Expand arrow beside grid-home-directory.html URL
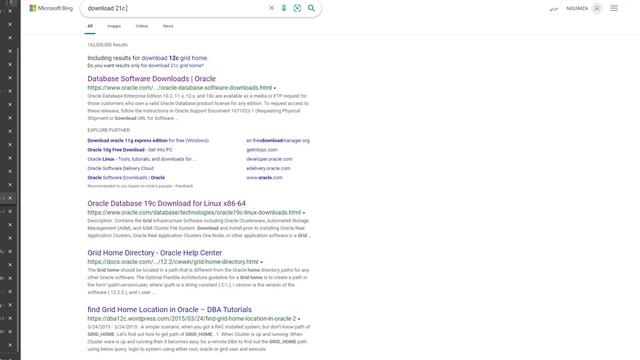640x360 pixels. (x=261, y=262)
